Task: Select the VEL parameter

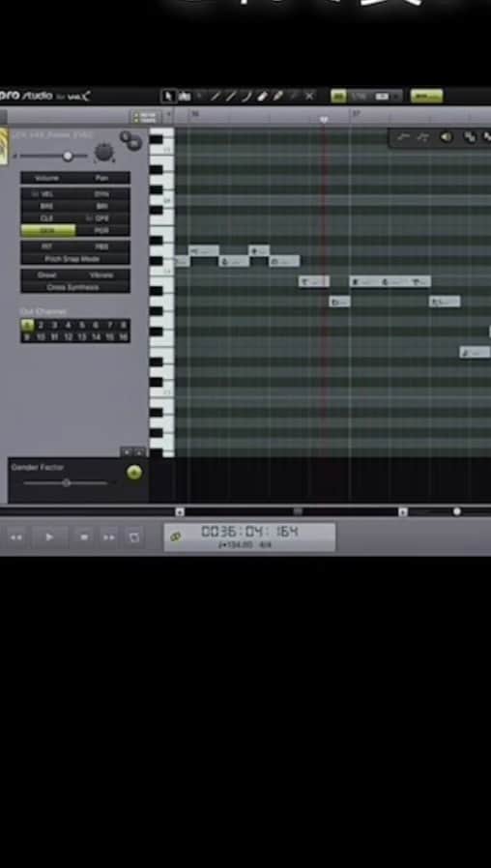Action: 47,194
